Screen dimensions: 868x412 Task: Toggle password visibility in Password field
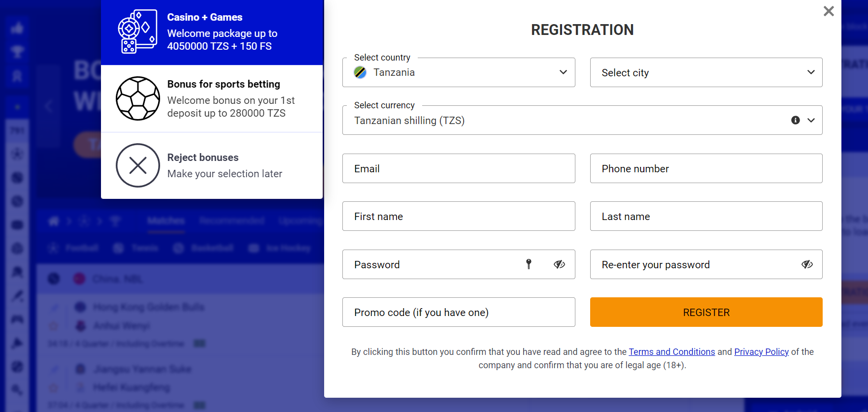click(559, 264)
